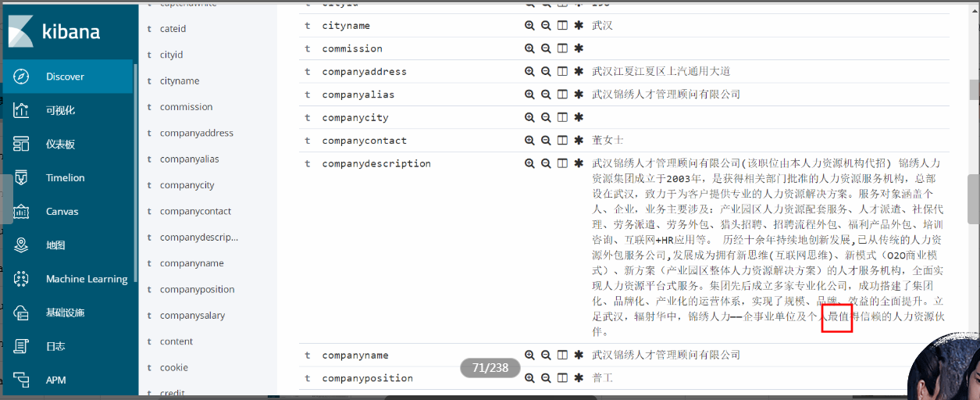This screenshot has height=400, width=980.
Task: Select companyaddress in the fields list
Action: [197, 133]
